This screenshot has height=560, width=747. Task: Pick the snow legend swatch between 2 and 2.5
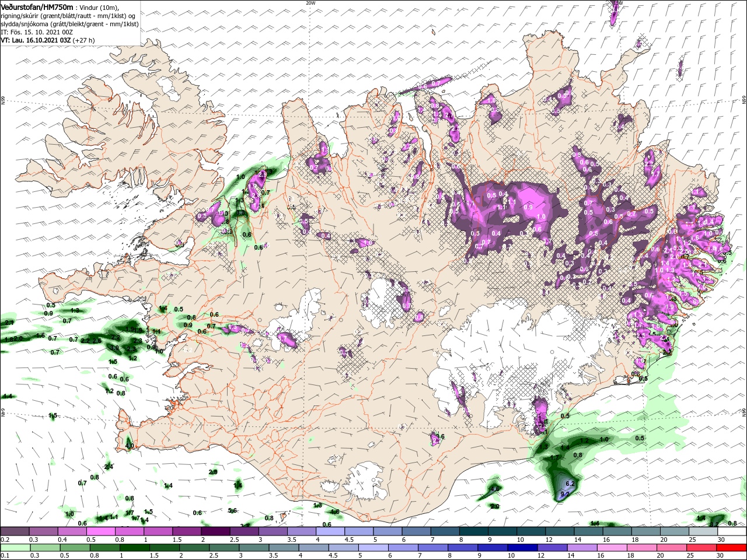215,531
